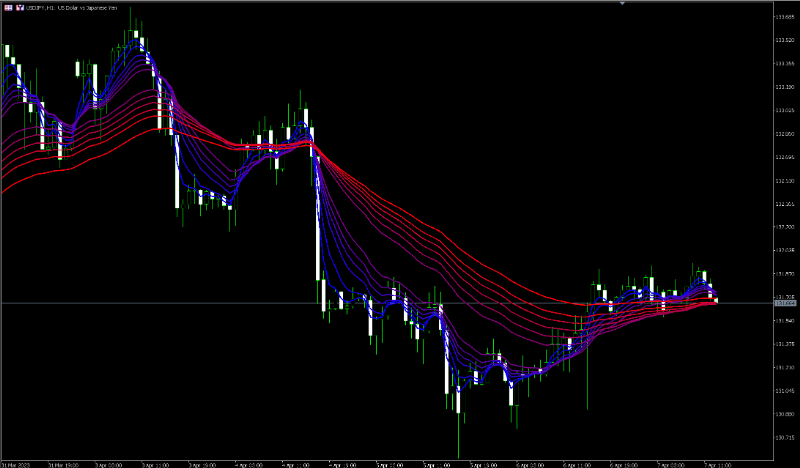Click the One Click Trading grid icon

8,8
